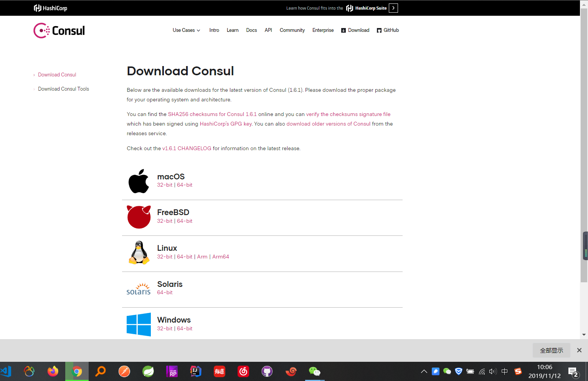Open Youdao dictionary from the taskbar

click(220, 371)
